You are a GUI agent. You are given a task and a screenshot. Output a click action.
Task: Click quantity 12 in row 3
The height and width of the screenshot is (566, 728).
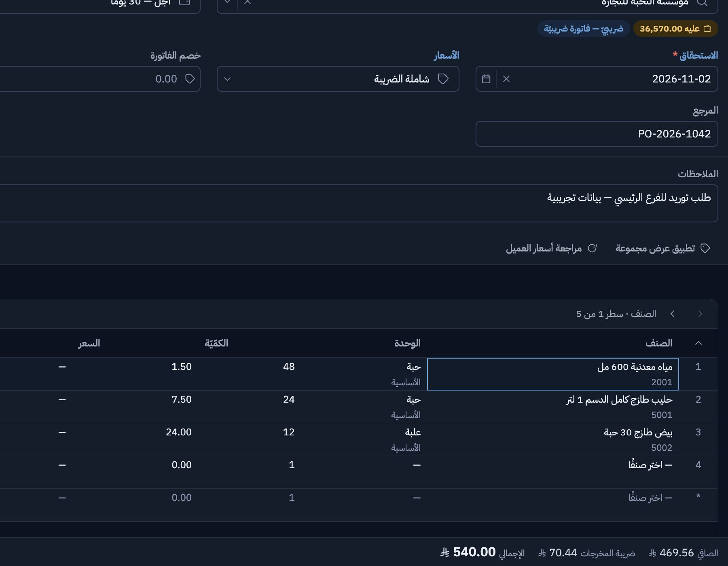[x=289, y=432]
